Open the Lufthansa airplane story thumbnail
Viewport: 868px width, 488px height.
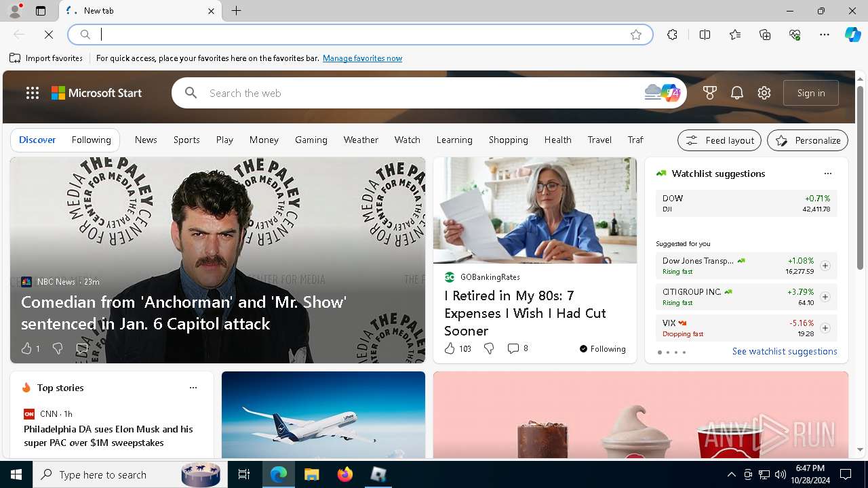(323, 415)
